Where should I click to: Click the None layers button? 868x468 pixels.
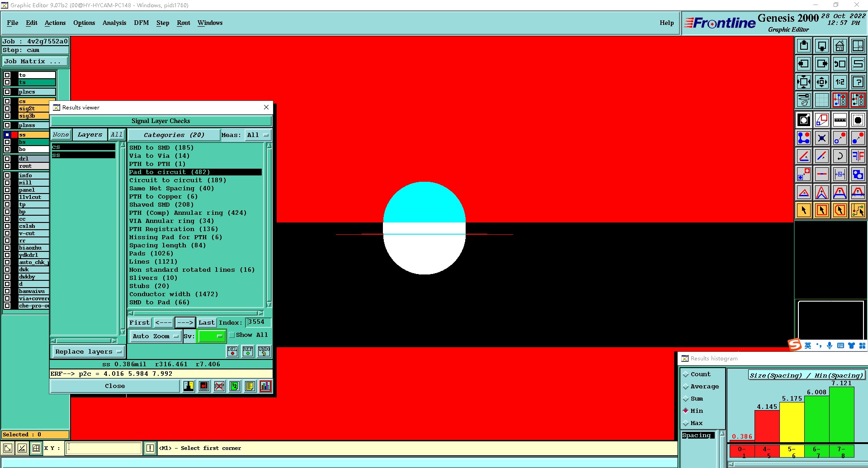tap(61, 135)
